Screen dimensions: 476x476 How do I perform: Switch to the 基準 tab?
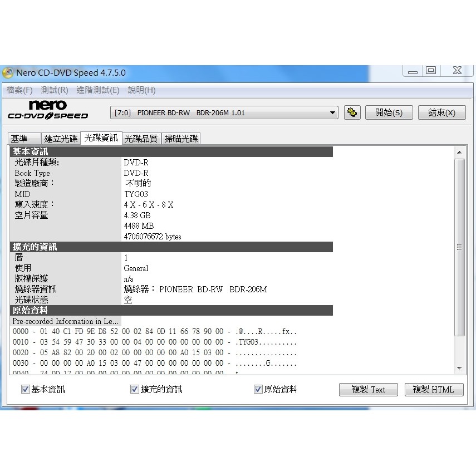click(x=24, y=139)
